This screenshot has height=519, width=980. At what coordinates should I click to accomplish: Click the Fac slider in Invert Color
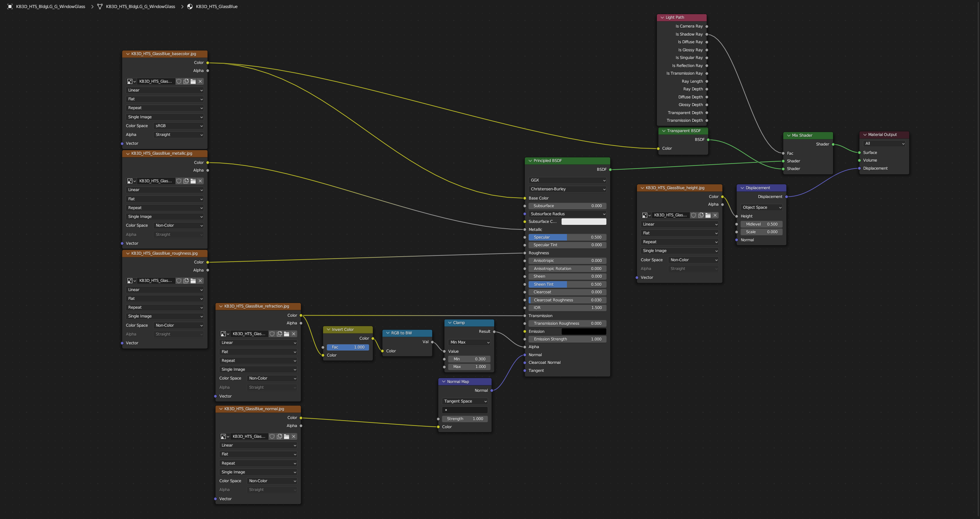tap(348, 347)
